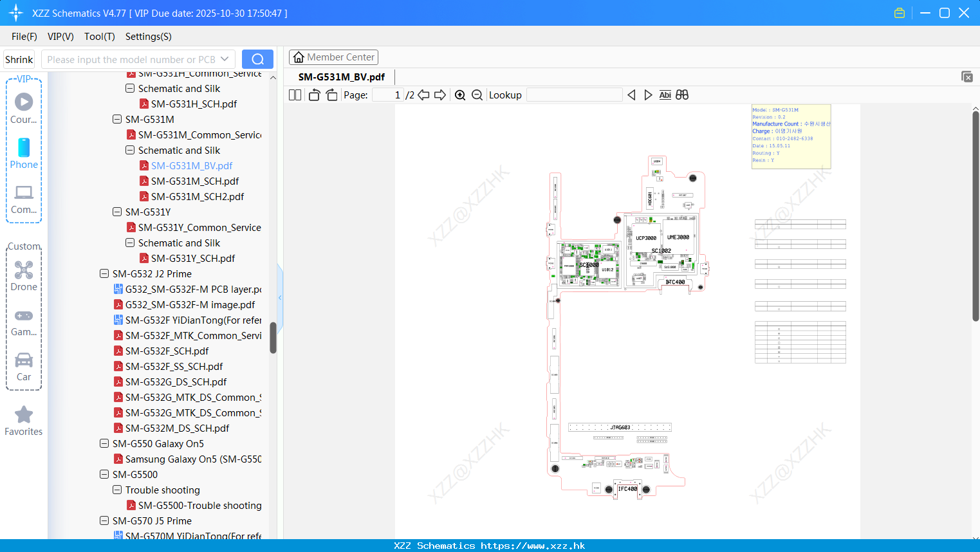Select the SM-G531M_BV.pdf document tab
980x552 pixels.
coord(342,77)
